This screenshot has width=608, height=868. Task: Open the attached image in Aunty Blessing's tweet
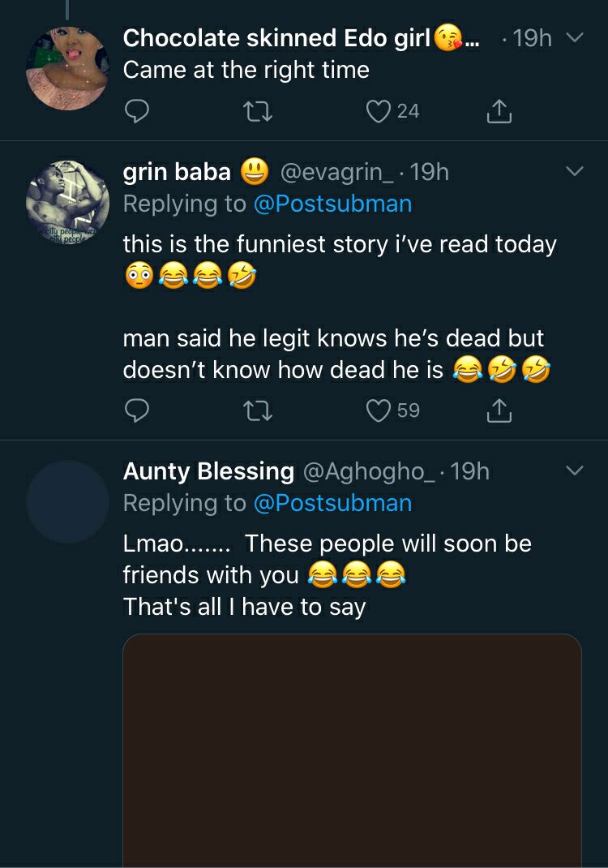[x=352, y=750]
